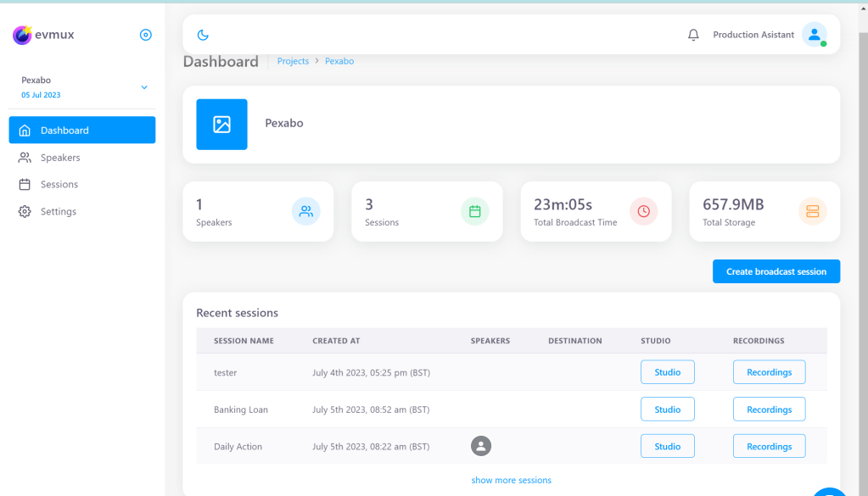Click the RECORDINGS column header
Image resolution: width=868 pixels, height=496 pixels.
click(759, 341)
